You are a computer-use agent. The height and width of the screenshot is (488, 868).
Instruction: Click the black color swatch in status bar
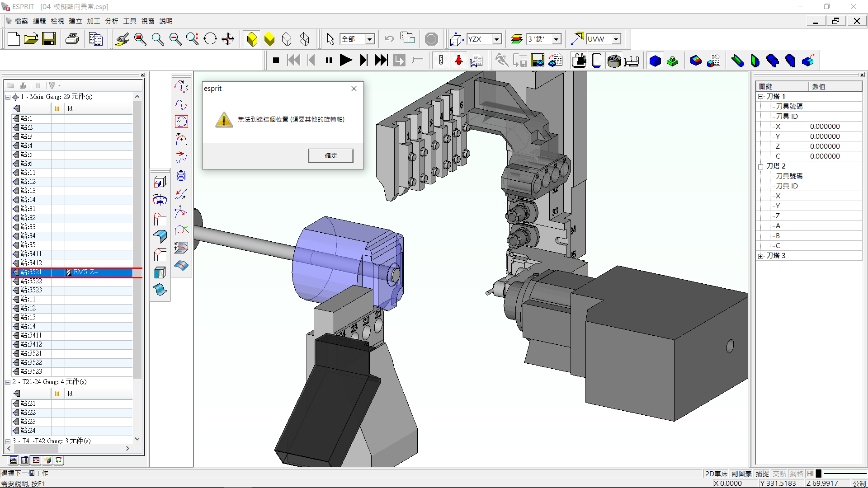(818, 474)
